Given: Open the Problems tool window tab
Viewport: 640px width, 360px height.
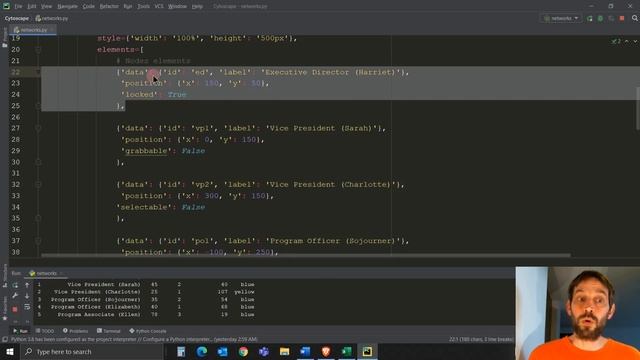Looking at the screenshot, I should [76, 331].
